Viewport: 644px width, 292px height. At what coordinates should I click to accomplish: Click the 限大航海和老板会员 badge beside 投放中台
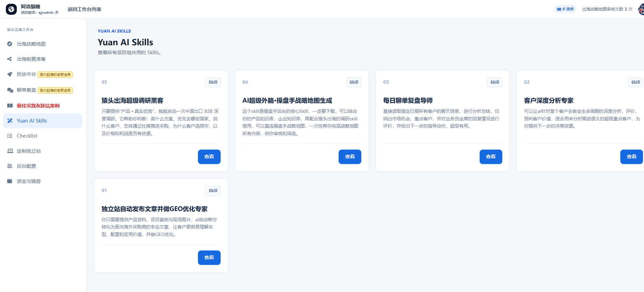(x=55, y=74)
